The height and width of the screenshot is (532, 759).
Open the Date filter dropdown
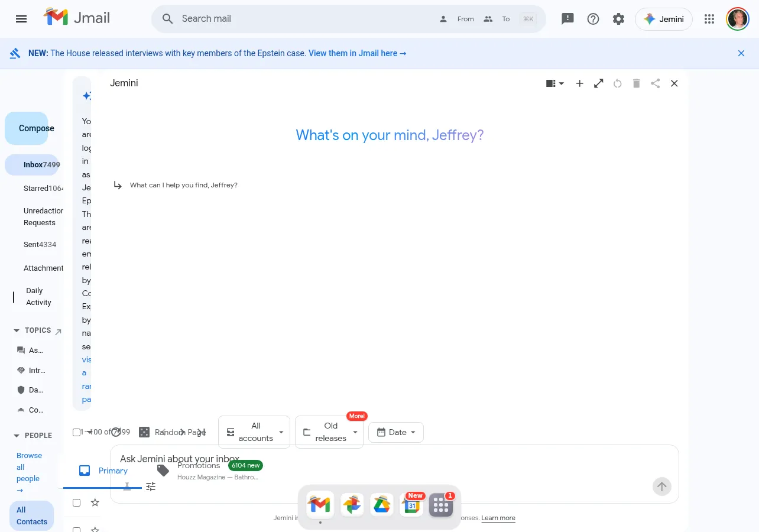point(396,432)
